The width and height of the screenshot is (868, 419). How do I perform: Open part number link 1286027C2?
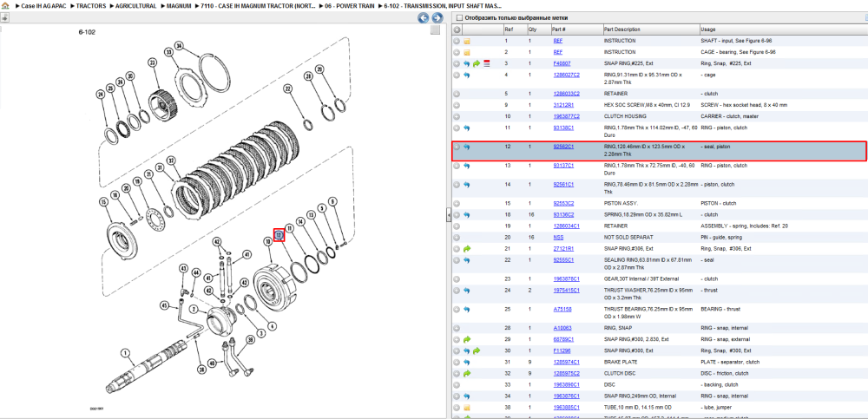(566, 75)
